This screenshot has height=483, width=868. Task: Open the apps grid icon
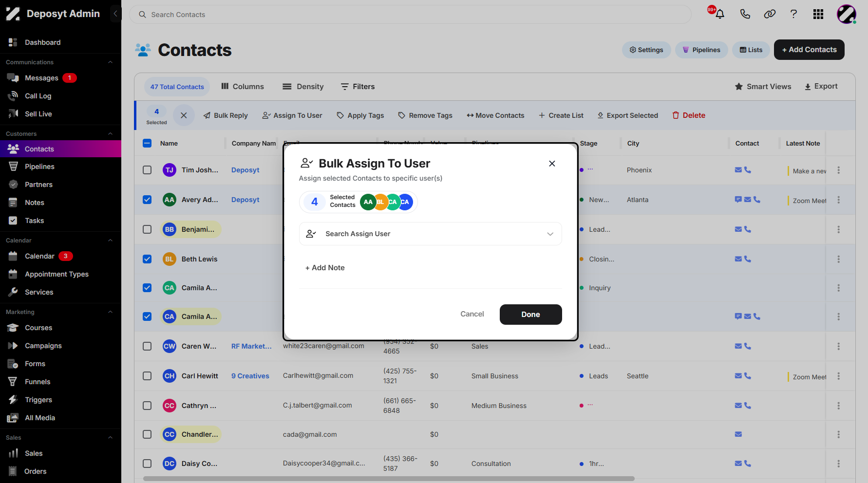point(818,14)
